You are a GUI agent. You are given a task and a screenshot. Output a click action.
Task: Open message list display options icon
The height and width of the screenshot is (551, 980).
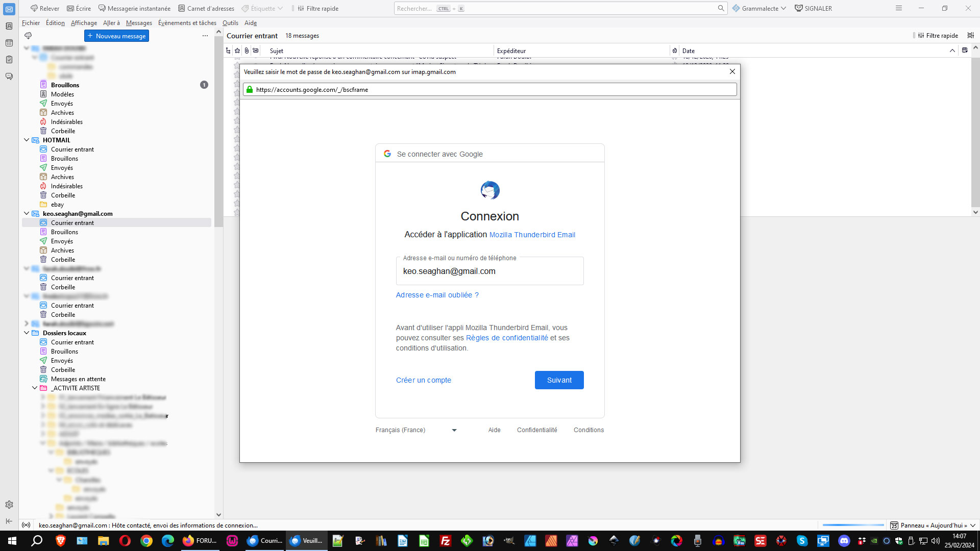coord(970,36)
